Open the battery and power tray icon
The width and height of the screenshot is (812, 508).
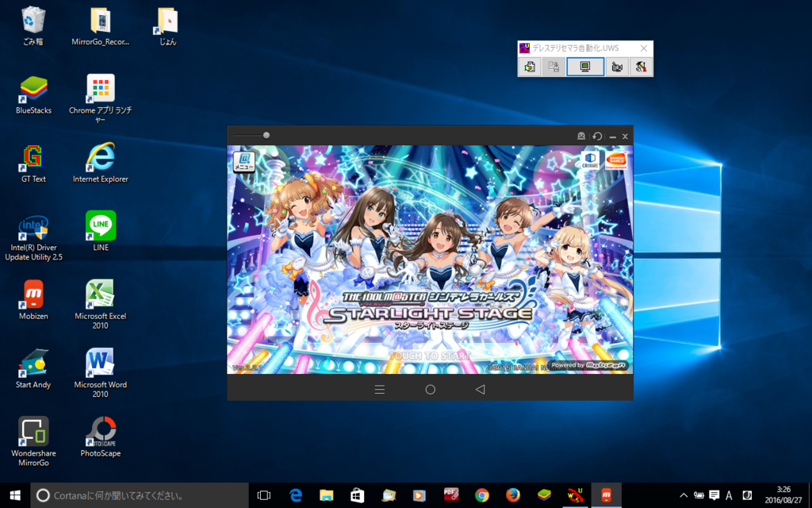point(699,495)
